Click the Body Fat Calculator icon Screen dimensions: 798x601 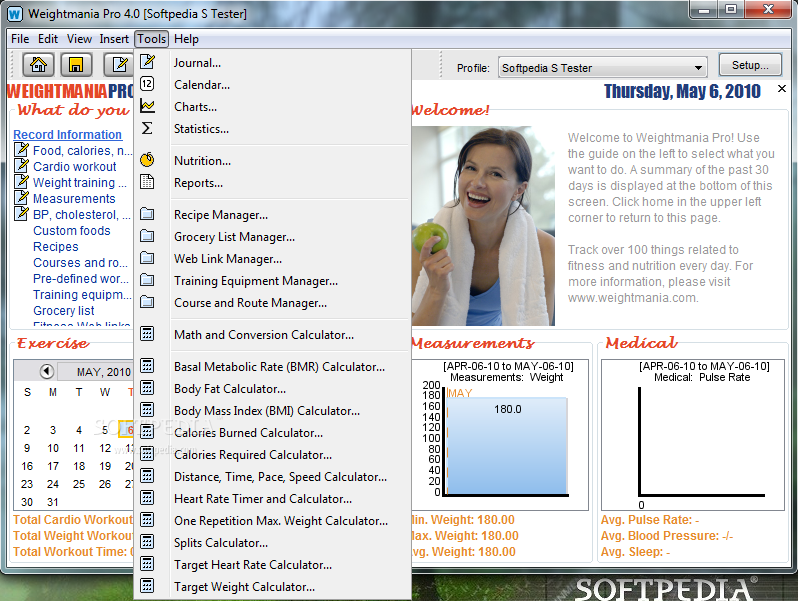coord(147,388)
